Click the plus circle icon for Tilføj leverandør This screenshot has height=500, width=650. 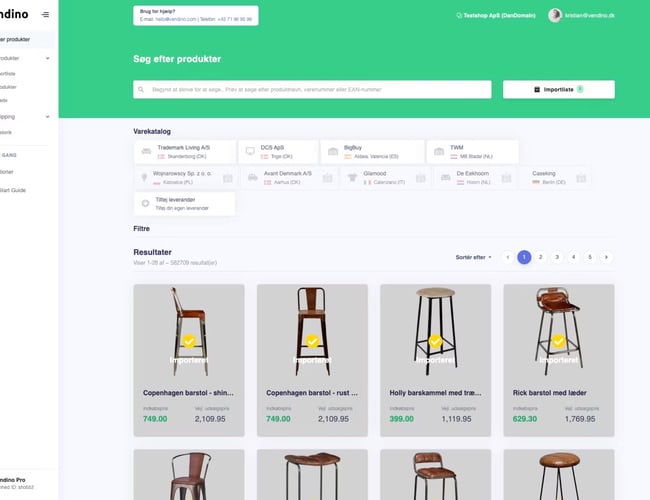[146, 203]
